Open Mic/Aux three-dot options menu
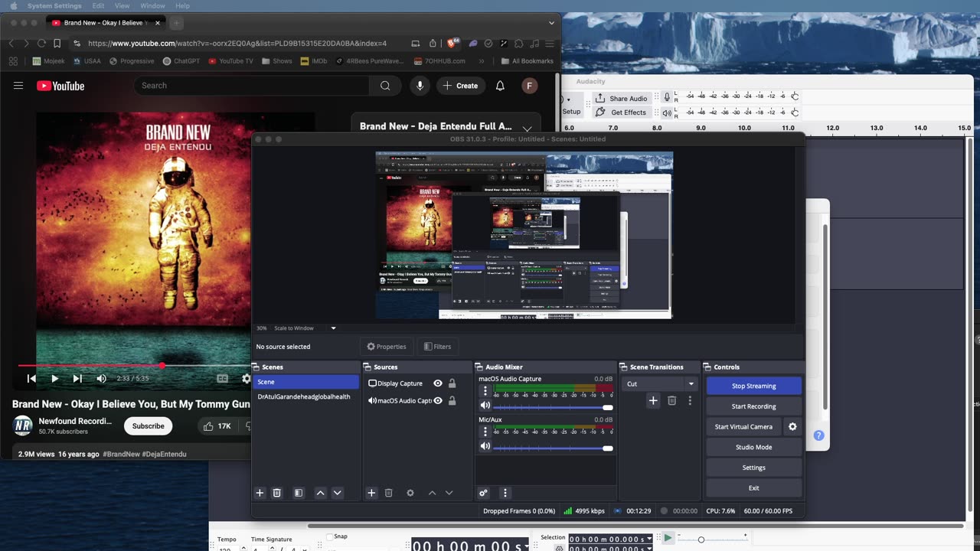The height and width of the screenshot is (551, 980). tap(485, 432)
